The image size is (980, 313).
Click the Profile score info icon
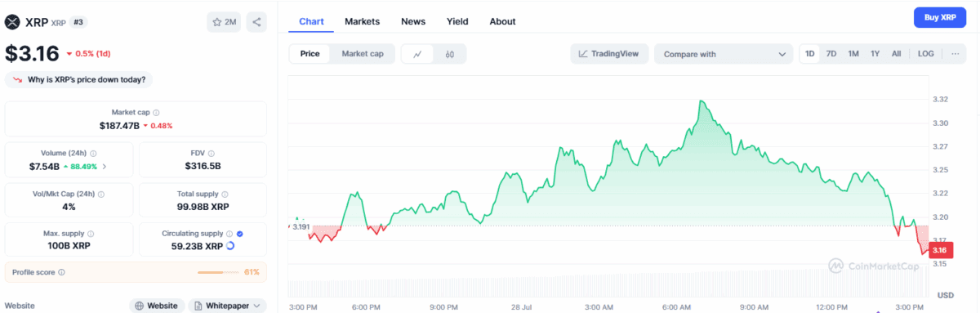point(61,272)
